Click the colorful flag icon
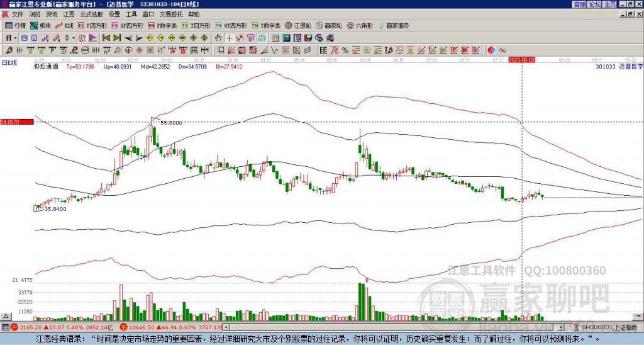 coord(93,38)
